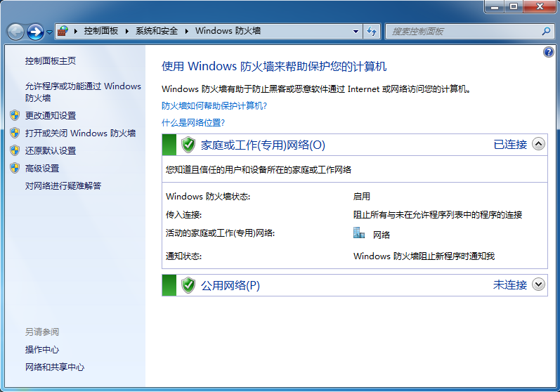Click the firewall icon in the address bar
The image size is (560, 392).
63,31
